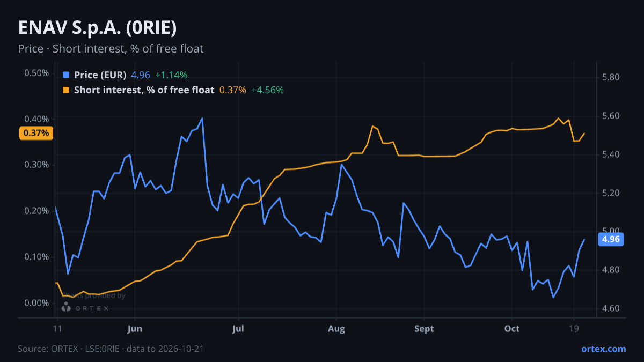The image size is (644, 362).
Task: Click the Aug label on the date axis
Action: [x=336, y=329]
